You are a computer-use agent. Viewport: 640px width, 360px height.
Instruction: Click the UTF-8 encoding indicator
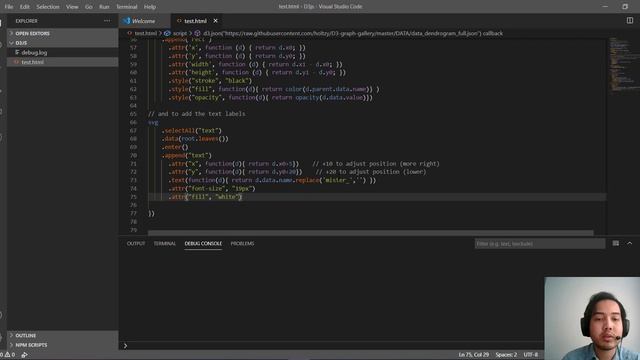pyautogui.click(x=531, y=355)
